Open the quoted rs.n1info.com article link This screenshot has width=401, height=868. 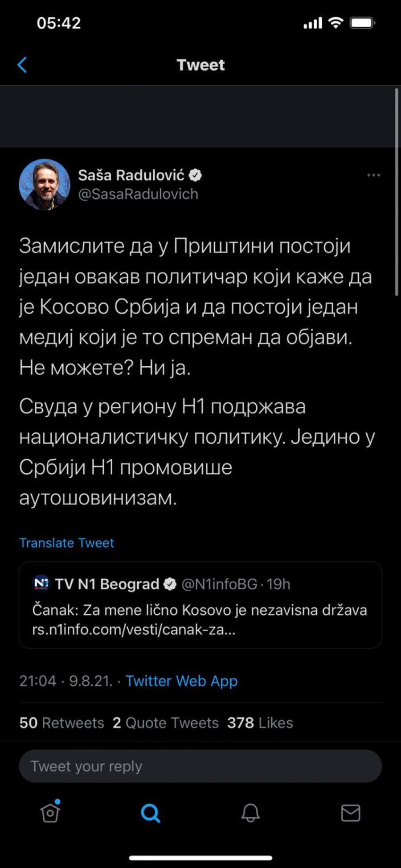(x=134, y=629)
